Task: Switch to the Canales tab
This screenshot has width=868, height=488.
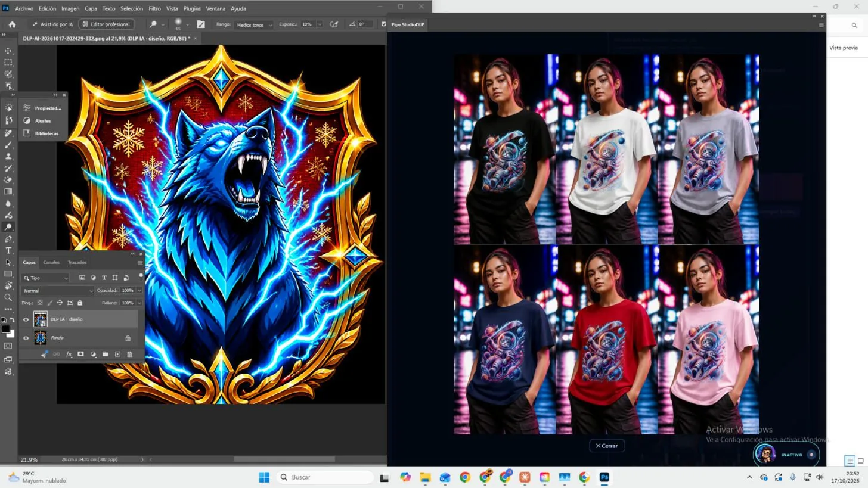Action: 51,263
